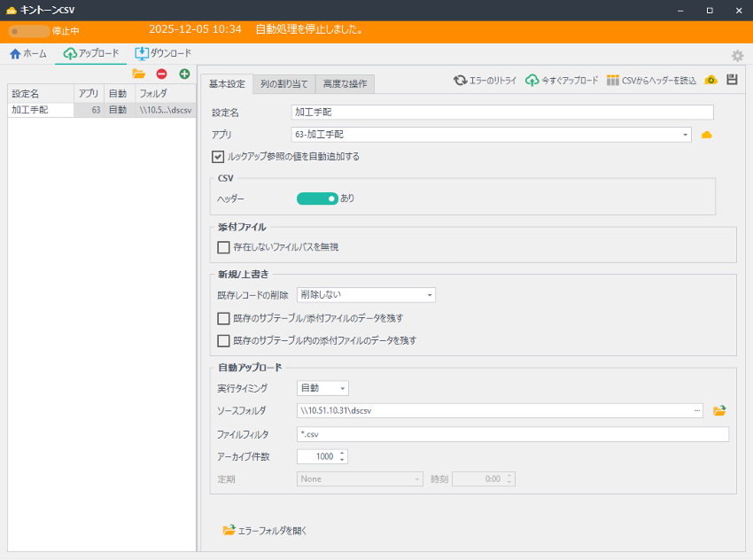Click 今すぐアップロード button
The height and width of the screenshot is (560, 753).
(x=562, y=80)
